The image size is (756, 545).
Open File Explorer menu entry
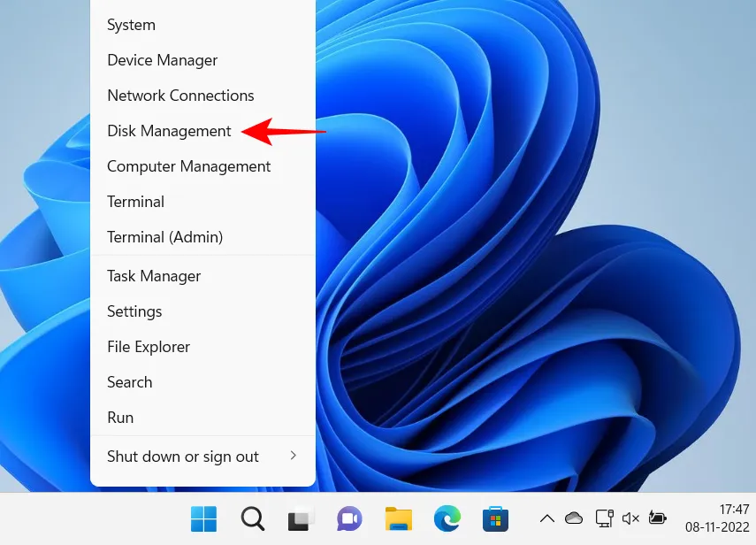click(x=202, y=347)
